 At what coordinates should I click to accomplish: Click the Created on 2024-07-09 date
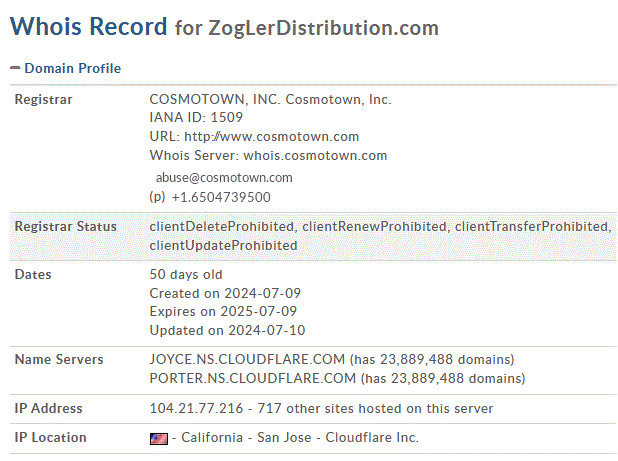tap(225, 293)
